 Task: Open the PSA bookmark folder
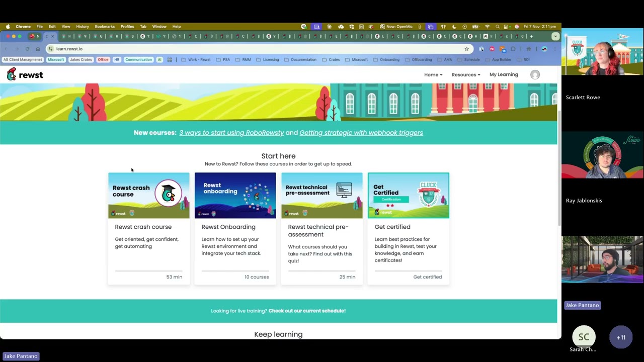click(x=223, y=59)
